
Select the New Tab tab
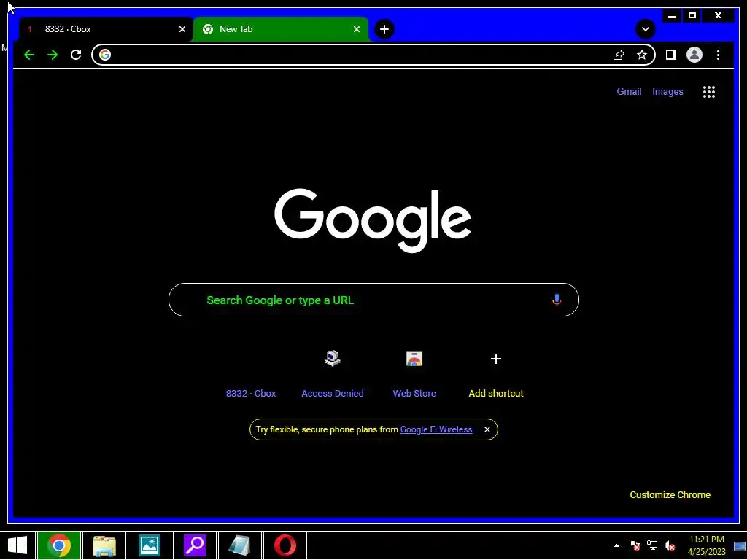point(281,29)
